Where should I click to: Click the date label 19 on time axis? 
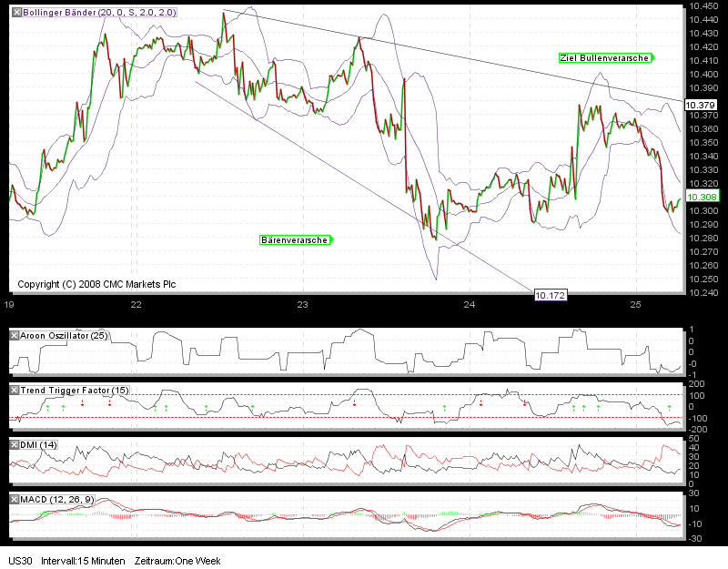click(8, 305)
